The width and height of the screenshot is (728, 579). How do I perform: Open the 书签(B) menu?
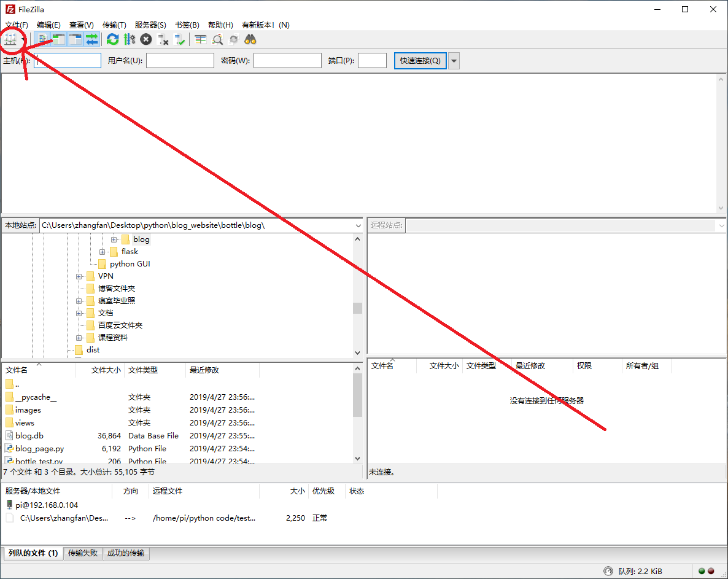pyautogui.click(x=187, y=25)
